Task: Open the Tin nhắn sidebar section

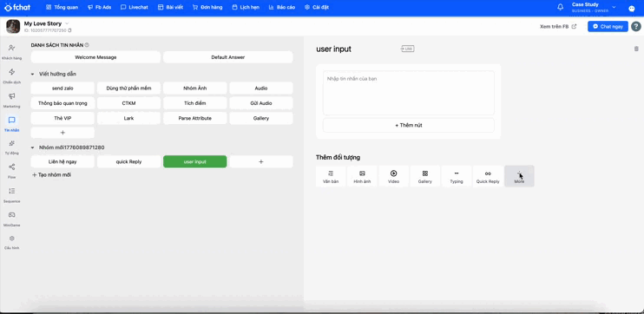Action: pyautogui.click(x=12, y=123)
